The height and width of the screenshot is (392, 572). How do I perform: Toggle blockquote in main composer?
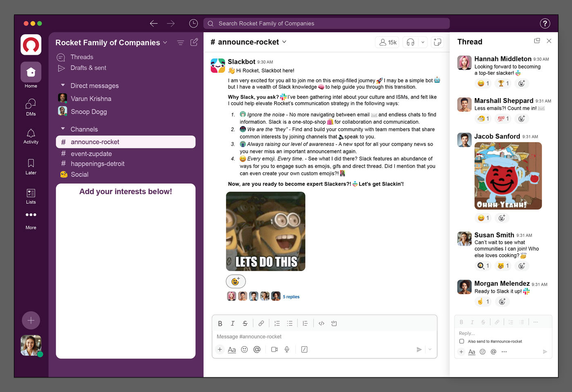click(x=305, y=323)
